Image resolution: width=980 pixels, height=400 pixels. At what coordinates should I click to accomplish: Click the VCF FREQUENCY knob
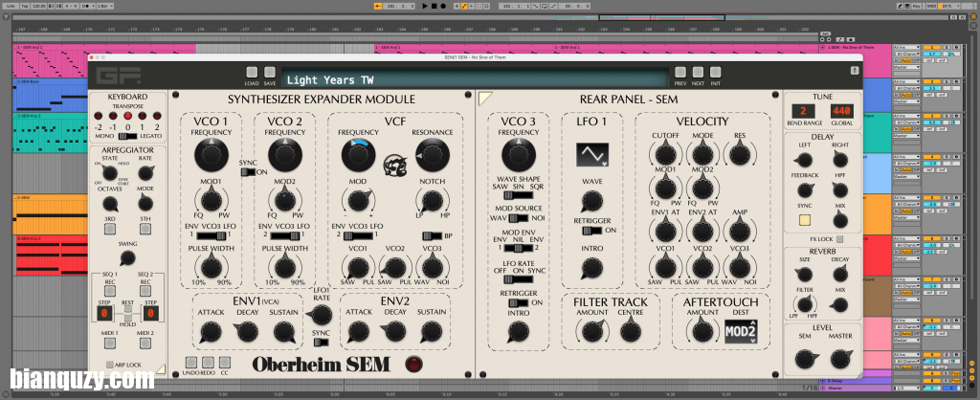(x=358, y=156)
